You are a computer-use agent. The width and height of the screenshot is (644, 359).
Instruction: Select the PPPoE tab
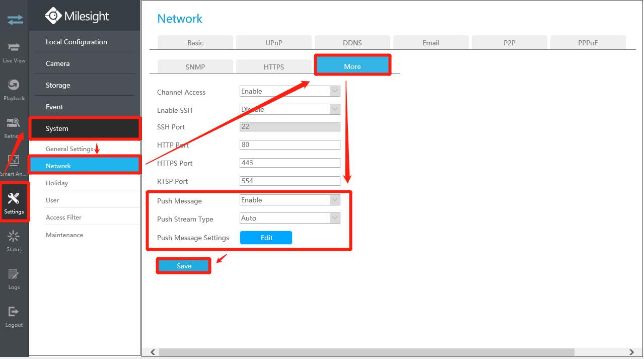[x=588, y=43]
